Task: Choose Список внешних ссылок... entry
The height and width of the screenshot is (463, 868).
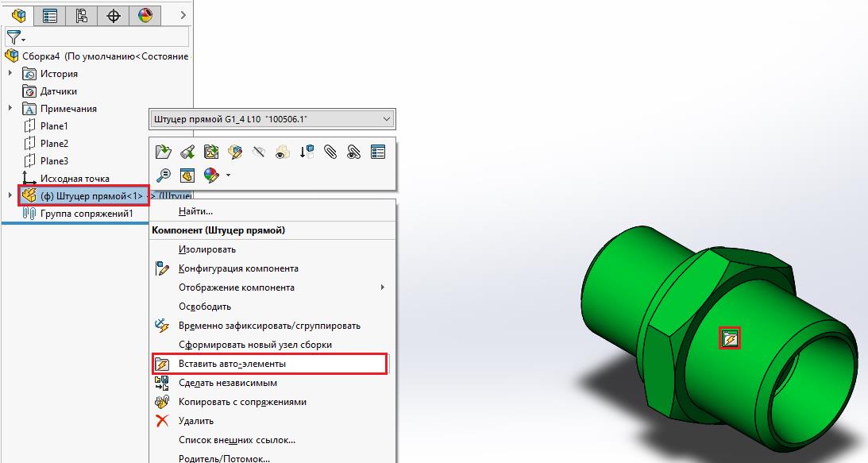Action: click(237, 440)
